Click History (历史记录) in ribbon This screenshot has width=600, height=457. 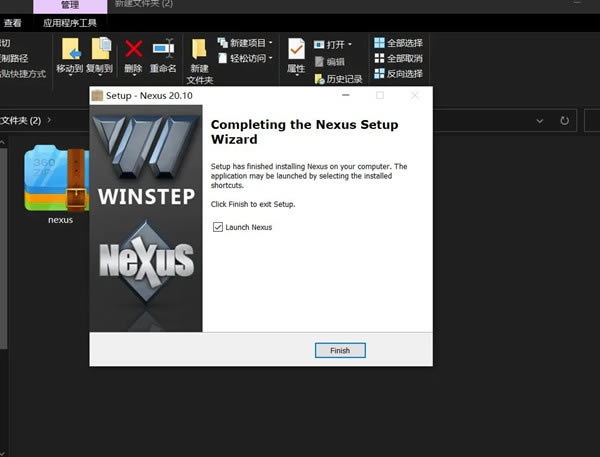[338, 79]
